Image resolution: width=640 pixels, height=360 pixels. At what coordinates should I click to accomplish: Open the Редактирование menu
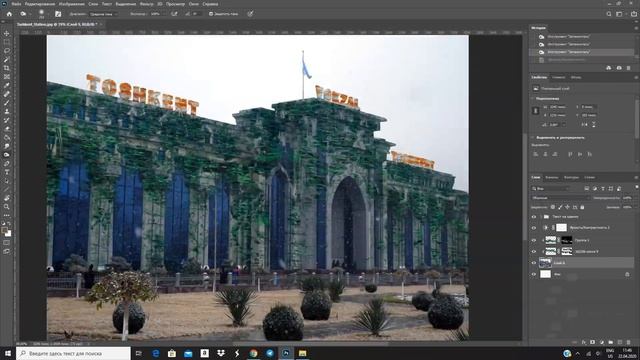40,4
